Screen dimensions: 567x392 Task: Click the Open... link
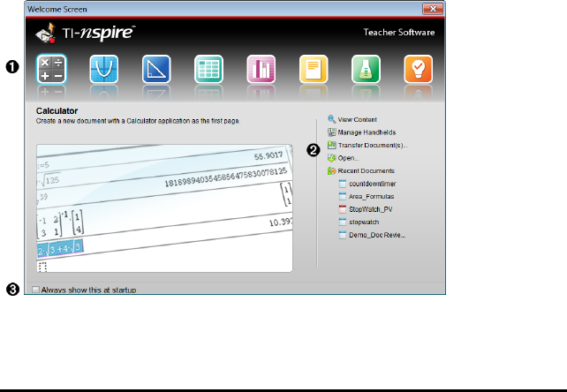pyautogui.click(x=348, y=158)
